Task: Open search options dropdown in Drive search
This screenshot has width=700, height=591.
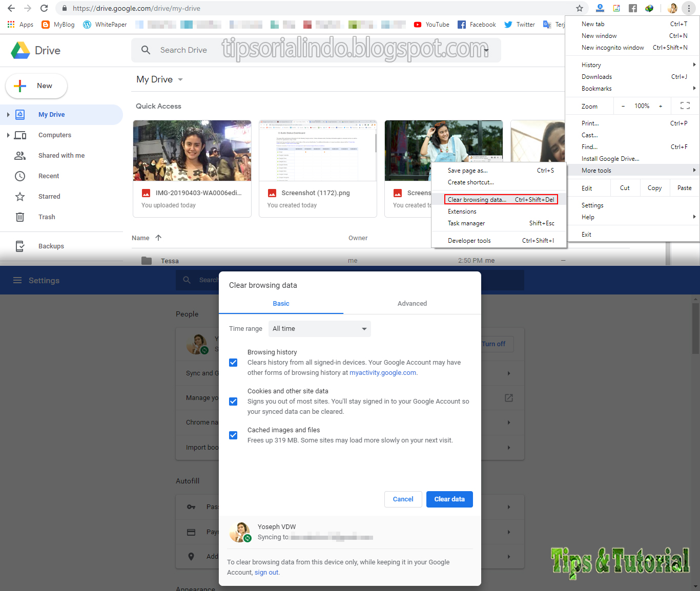Action: (x=487, y=50)
